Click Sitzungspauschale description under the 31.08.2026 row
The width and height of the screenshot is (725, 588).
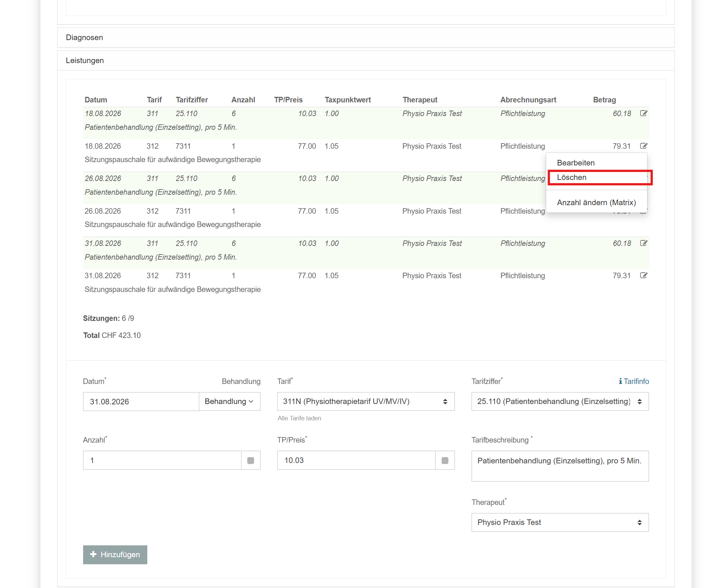click(173, 289)
